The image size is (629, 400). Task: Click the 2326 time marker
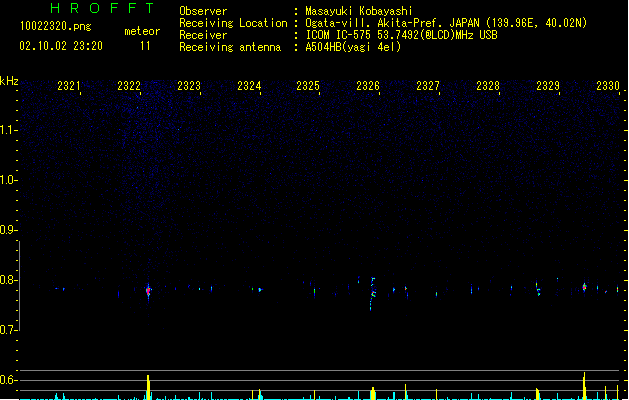pos(368,86)
